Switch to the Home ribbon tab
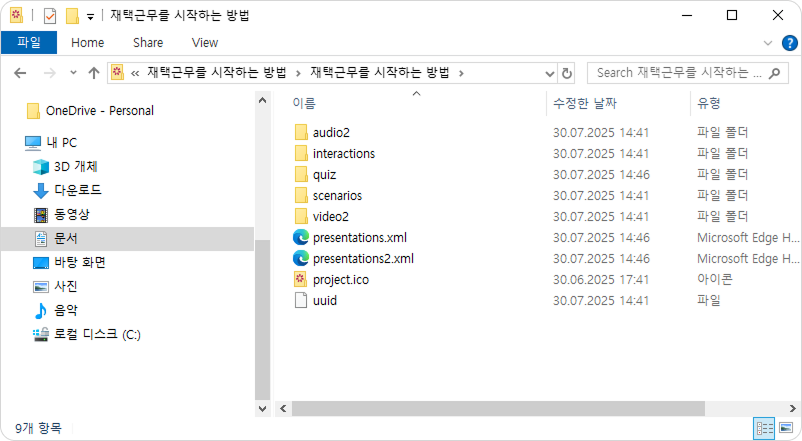 point(87,42)
